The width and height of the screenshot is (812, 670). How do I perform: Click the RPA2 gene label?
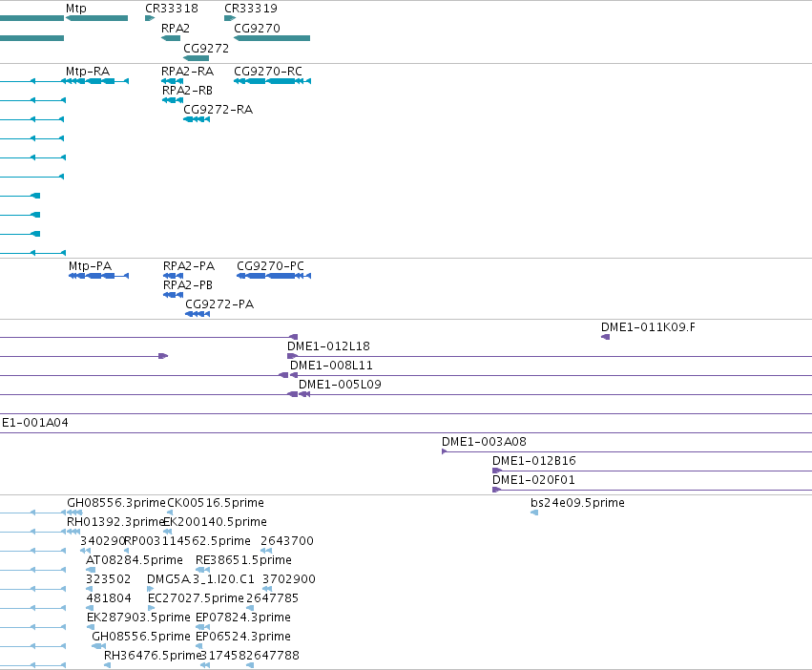point(176,28)
